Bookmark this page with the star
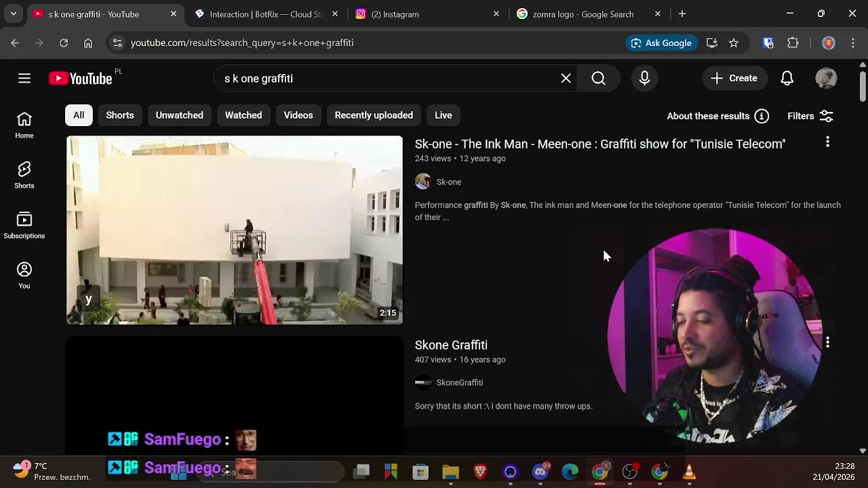The width and height of the screenshot is (868, 488). pyautogui.click(x=734, y=43)
